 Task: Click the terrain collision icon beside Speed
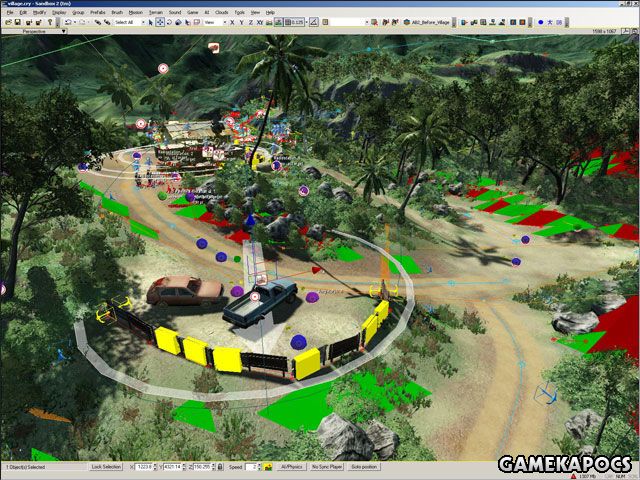[x=268, y=467]
